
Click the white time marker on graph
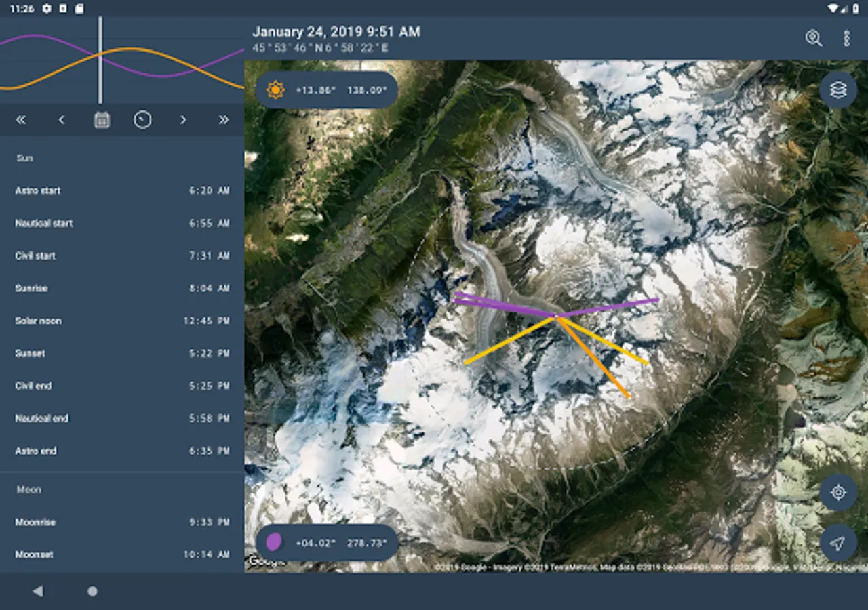(100, 60)
